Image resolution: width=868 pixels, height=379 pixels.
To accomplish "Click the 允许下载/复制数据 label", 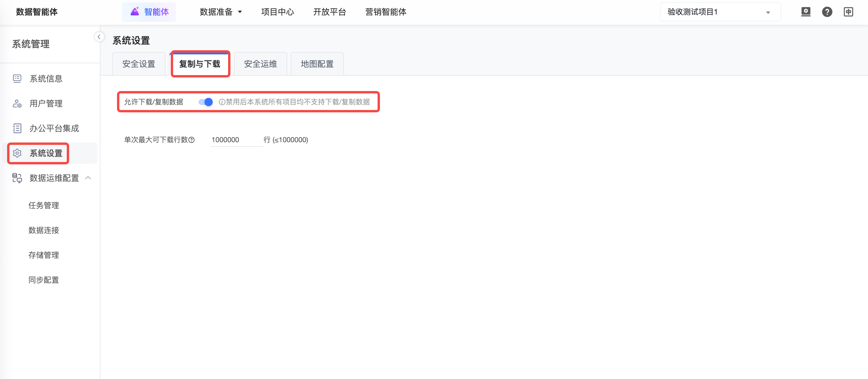I will pos(154,102).
